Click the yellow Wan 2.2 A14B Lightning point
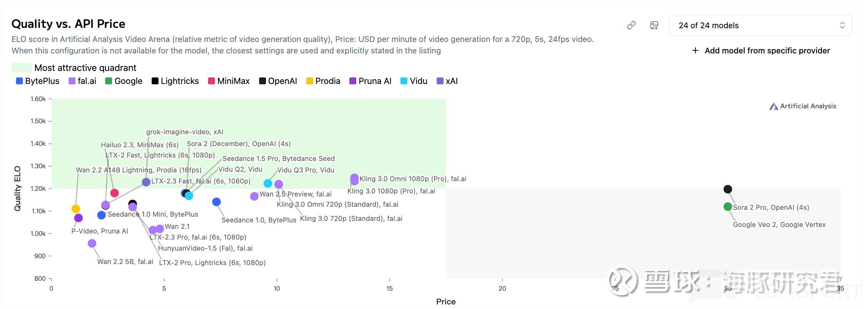Screen dimensions: 868x309 click(x=76, y=209)
